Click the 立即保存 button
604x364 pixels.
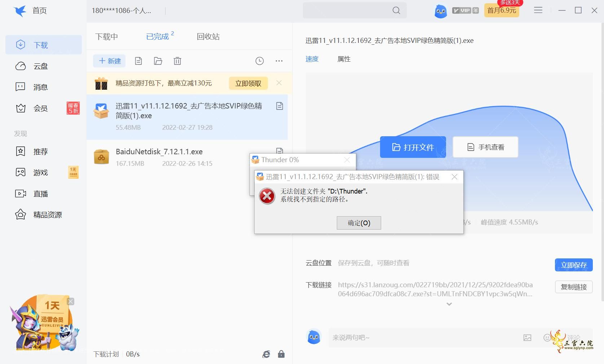tap(574, 265)
